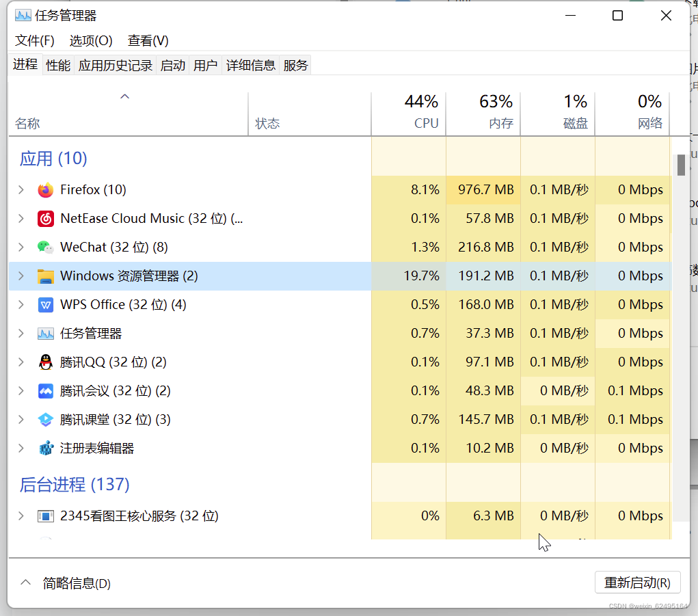
Task: Switch to the 性能 tab
Action: coord(58,66)
